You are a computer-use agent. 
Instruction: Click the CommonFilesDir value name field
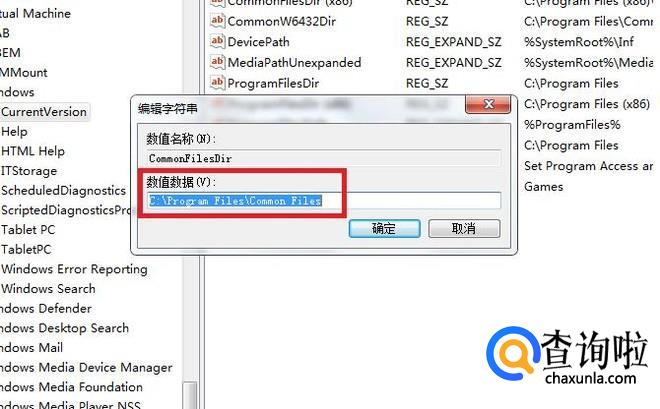pos(324,158)
